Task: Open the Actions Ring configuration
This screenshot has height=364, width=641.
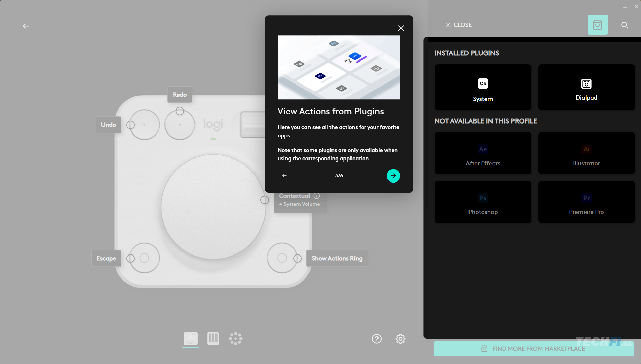Action: point(235,338)
